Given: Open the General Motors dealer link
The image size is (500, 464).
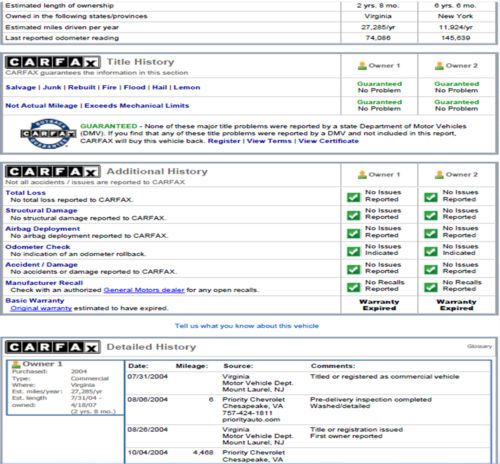Looking at the screenshot, I should [144, 290].
